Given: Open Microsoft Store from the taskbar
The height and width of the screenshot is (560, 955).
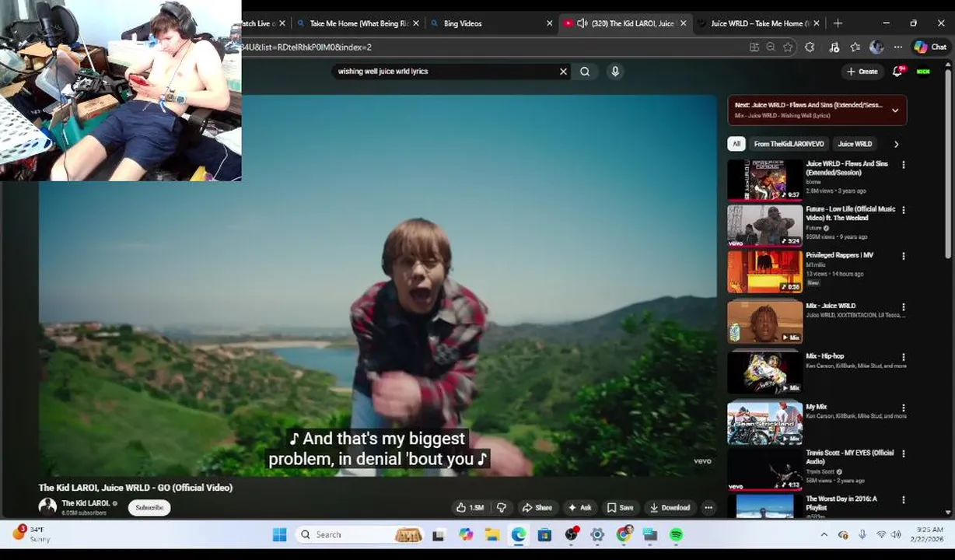Looking at the screenshot, I should point(544,534).
